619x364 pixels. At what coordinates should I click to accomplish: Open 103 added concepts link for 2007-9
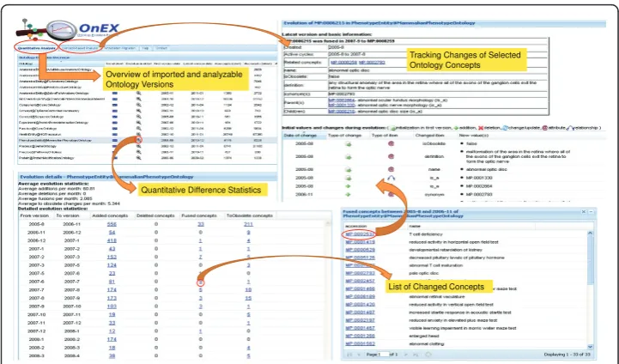tap(112, 306)
